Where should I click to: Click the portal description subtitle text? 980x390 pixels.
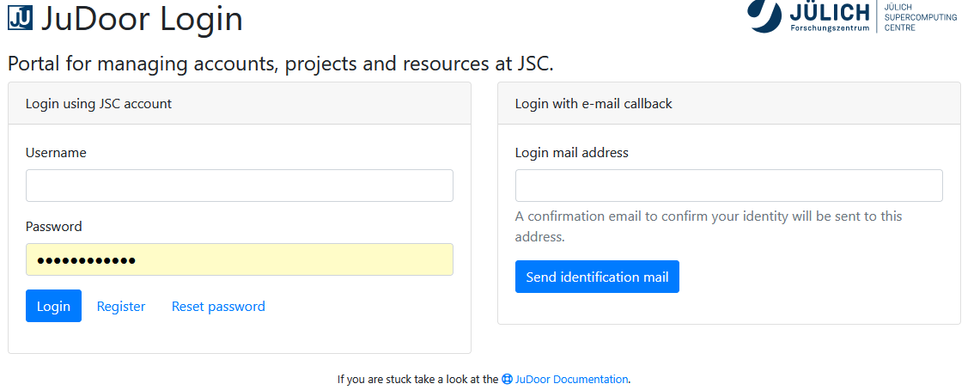pyautogui.click(x=280, y=64)
